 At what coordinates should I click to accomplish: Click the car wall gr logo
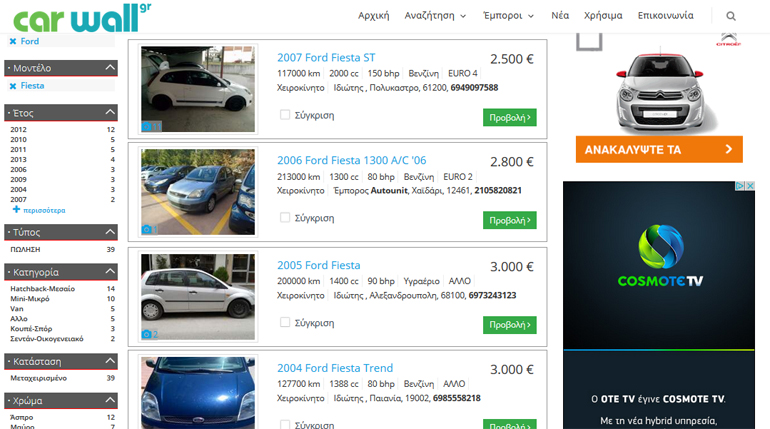tap(82, 18)
